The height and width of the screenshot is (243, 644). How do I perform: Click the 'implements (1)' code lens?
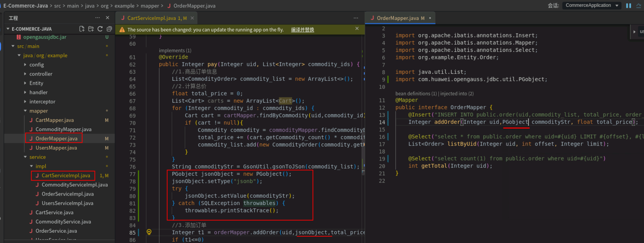point(175,50)
